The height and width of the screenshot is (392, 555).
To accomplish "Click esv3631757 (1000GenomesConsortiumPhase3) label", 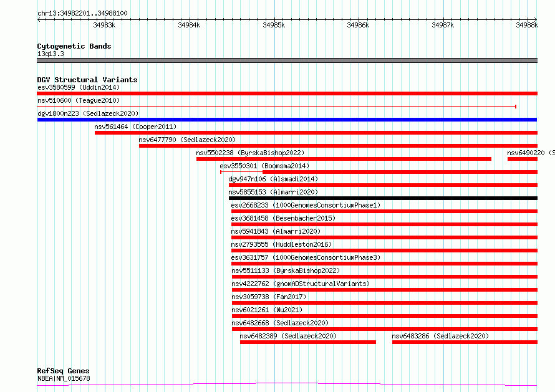I will click(x=306, y=257).
